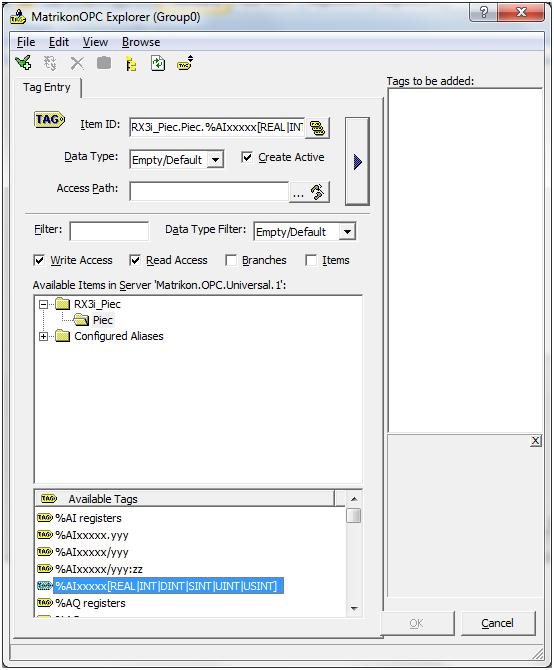This screenshot has height=670, width=554.
Task: Open the File menu
Action: (26, 42)
